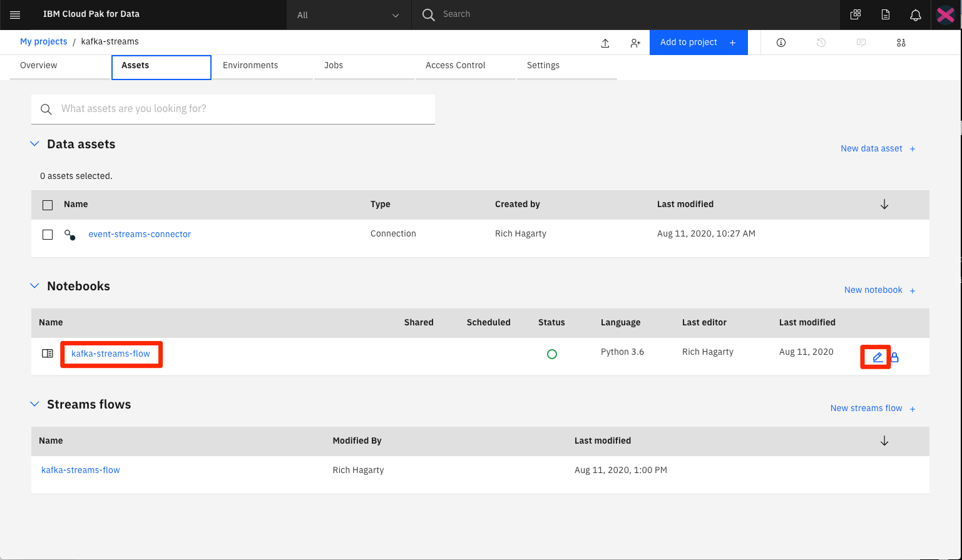962x560 pixels.
Task: Click the Last editor column header
Action: tap(705, 323)
